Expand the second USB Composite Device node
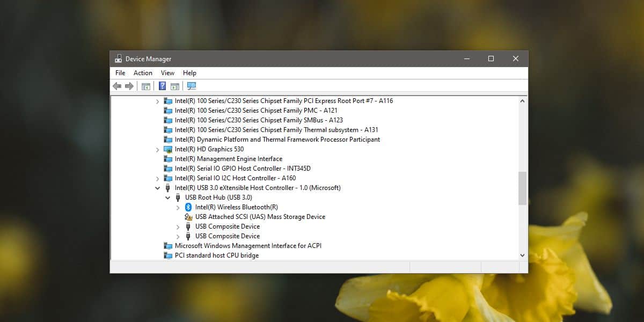This screenshot has height=322, width=644. point(178,236)
